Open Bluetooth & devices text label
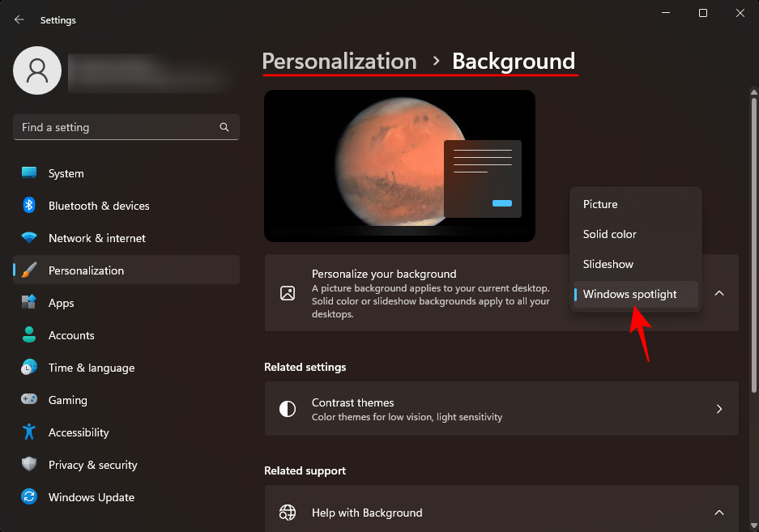The image size is (759, 532). [x=99, y=206]
